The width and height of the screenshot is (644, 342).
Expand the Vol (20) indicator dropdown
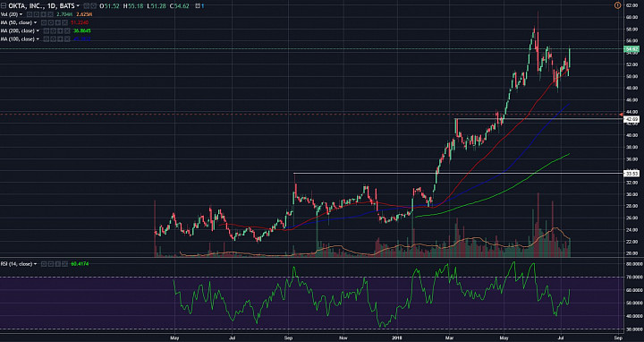(21, 14)
